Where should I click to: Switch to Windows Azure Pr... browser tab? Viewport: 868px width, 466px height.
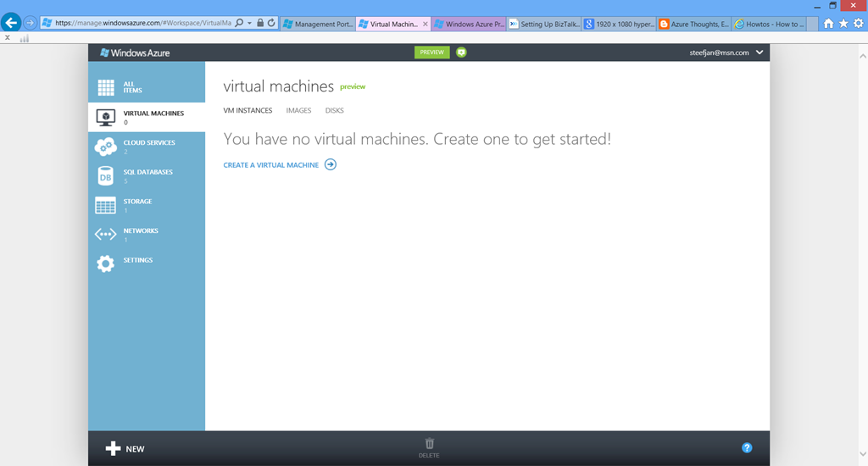coord(469,24)
